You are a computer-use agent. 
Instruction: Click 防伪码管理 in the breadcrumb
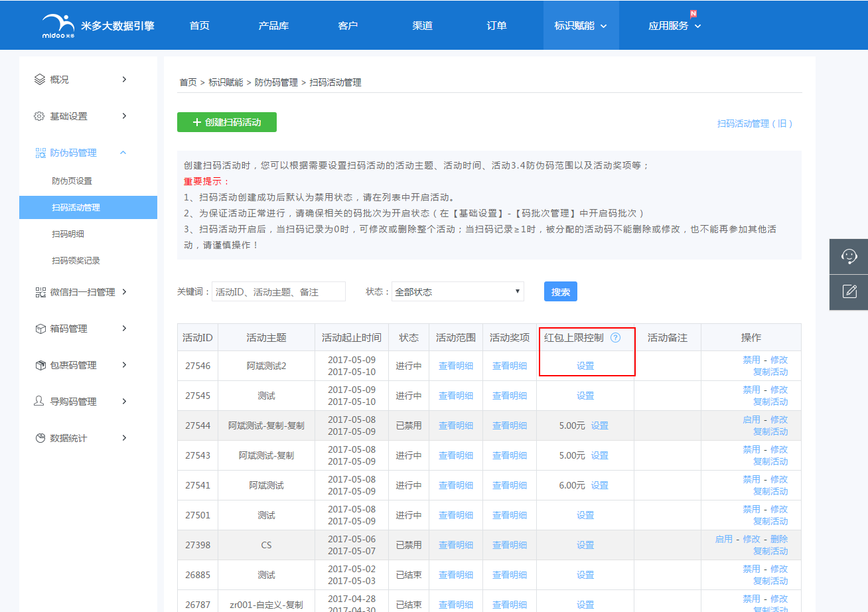click(x=276, y=82)
